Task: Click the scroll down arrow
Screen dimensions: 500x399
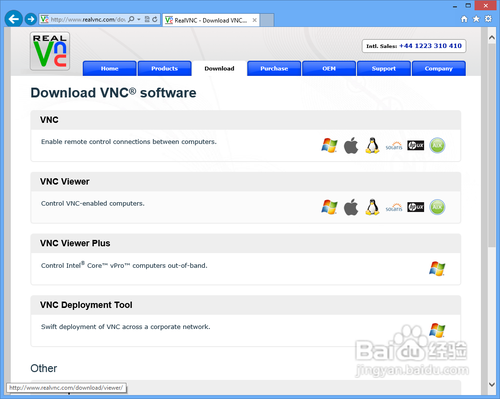Action: [492, 384]
